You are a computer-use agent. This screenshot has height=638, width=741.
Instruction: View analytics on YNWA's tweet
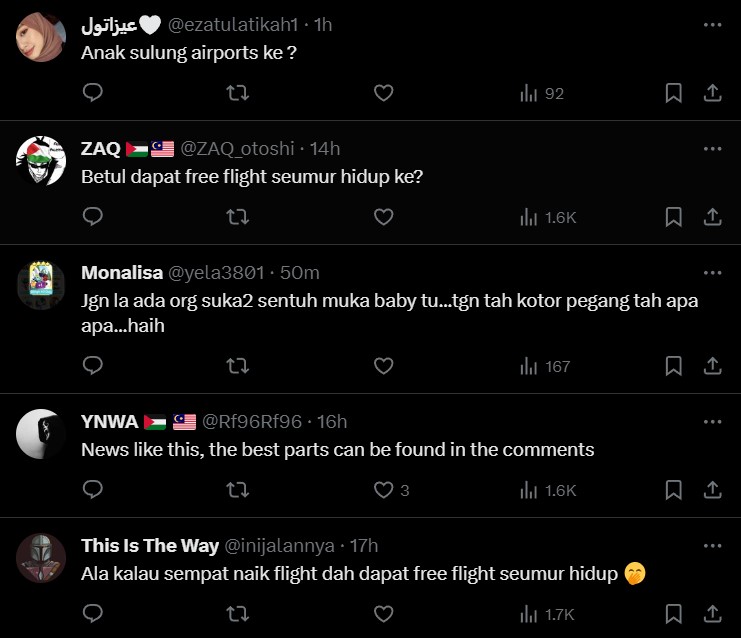(x=548, y=490)
